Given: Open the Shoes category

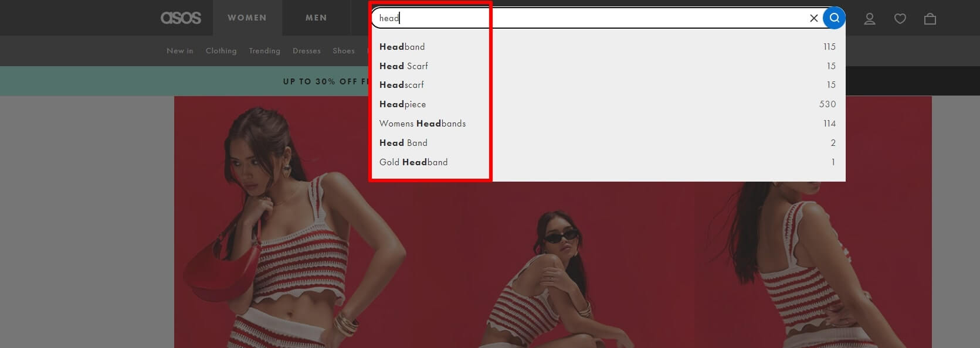Looking at the screenshot, I should (344, 51).
